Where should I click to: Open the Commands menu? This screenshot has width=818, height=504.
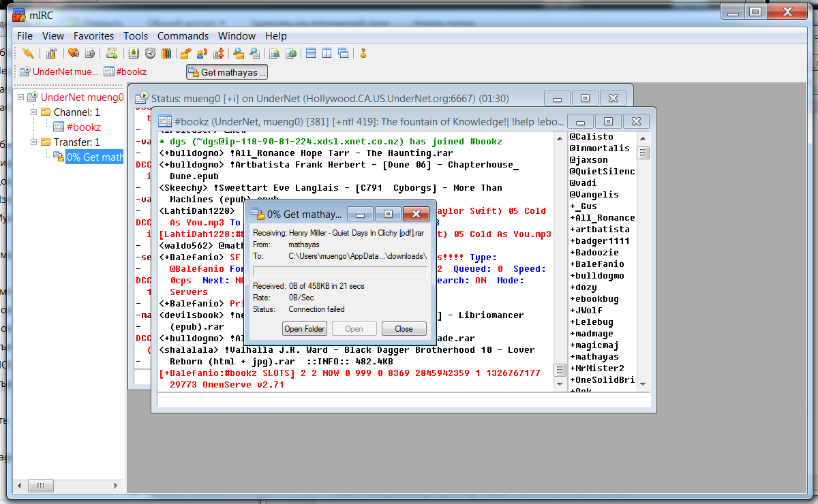(183, 36)
